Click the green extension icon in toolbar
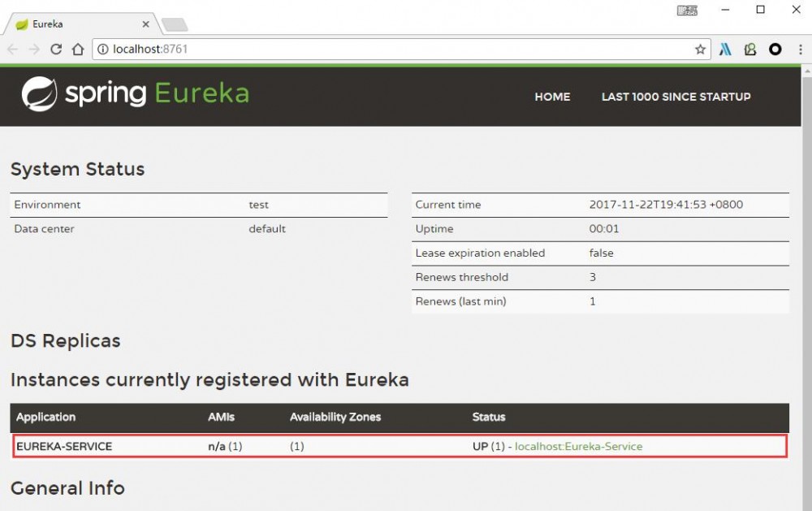The image size is (812, 511). click(749, 50)
